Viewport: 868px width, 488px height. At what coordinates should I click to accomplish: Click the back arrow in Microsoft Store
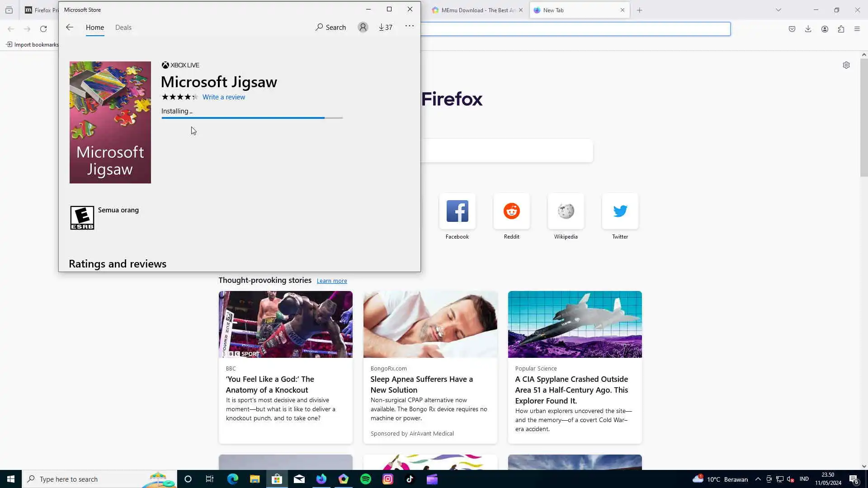[x=69, y=27]
